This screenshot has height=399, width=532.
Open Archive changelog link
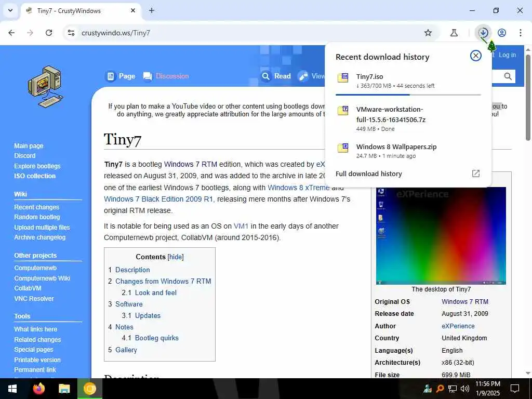(x=39, y=237)
